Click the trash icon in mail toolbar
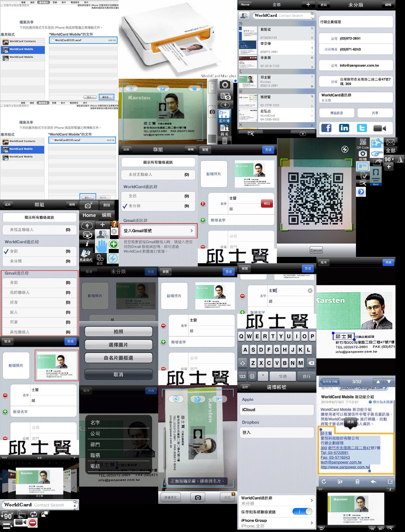Viewport: 405px width, 532px height. pyautogui.click(x=357, y=482)
